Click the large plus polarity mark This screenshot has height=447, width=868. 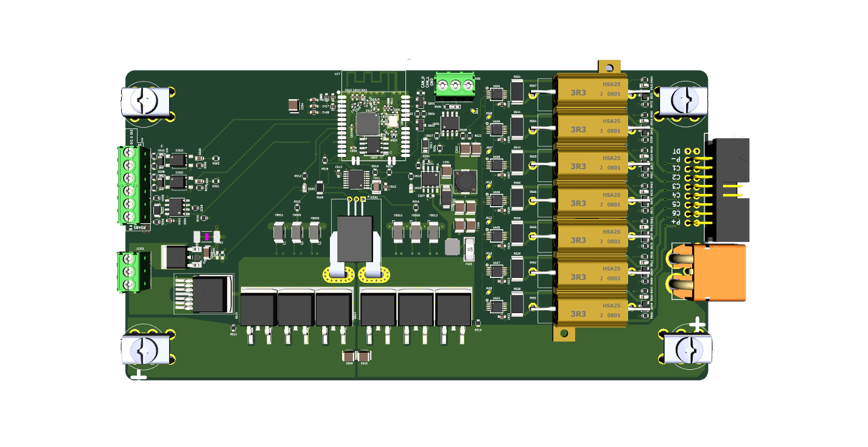click(698, 325)
